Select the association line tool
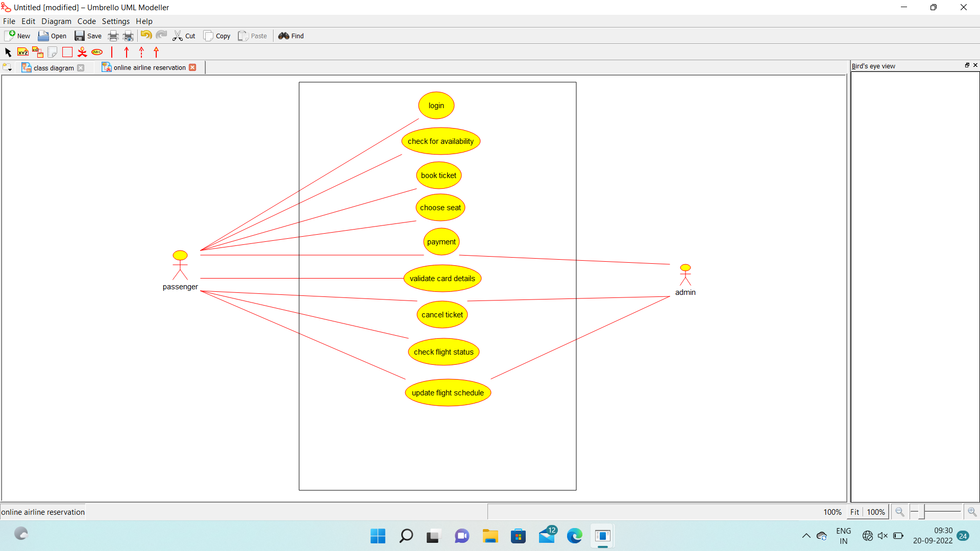The image size is (980, 551). (112, 52)
